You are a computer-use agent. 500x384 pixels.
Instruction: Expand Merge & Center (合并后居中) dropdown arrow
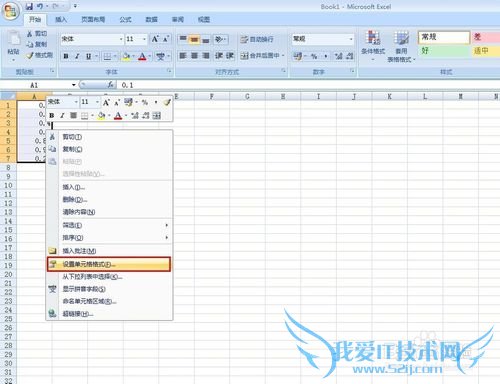tap(283, 55)
